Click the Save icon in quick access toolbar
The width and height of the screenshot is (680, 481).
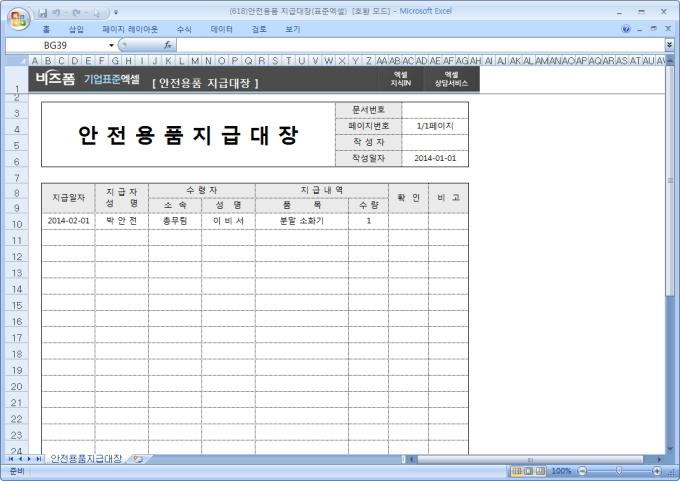pos(42,13)
